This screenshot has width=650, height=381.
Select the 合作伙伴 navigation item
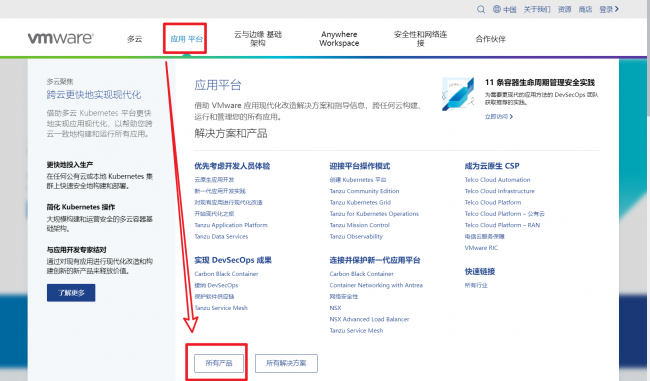click(490, 39)
